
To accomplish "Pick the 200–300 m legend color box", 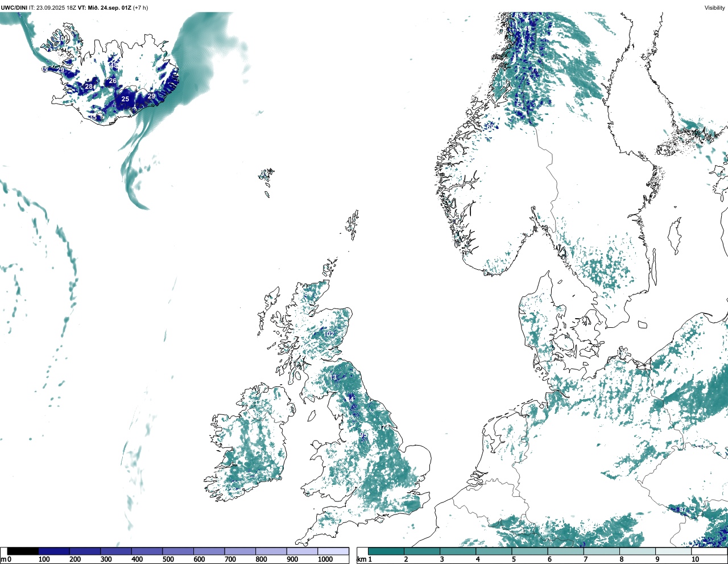I will click(85, 551).
